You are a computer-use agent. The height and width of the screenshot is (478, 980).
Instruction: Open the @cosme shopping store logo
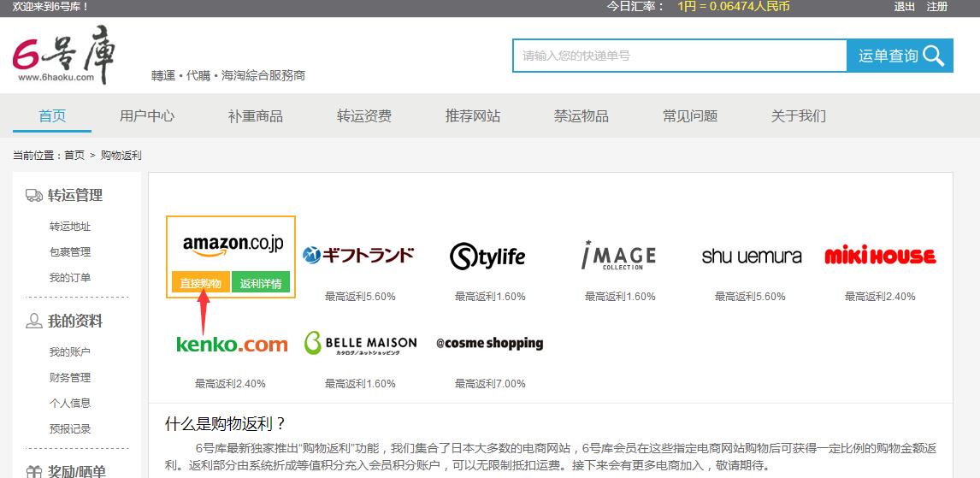(x=489, y=343)
